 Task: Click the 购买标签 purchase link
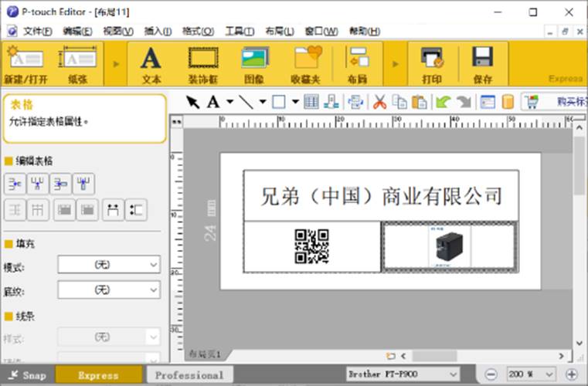coord(572,102)
